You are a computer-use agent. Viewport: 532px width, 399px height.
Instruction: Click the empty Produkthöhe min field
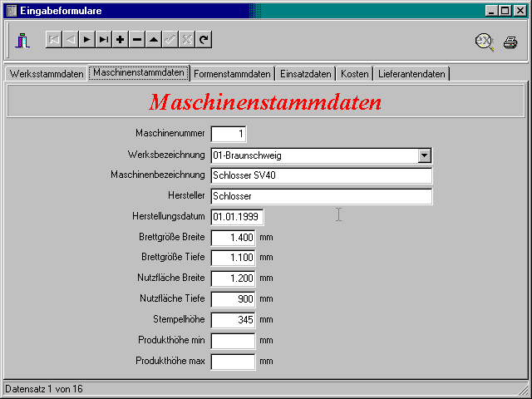pos(233,341)
